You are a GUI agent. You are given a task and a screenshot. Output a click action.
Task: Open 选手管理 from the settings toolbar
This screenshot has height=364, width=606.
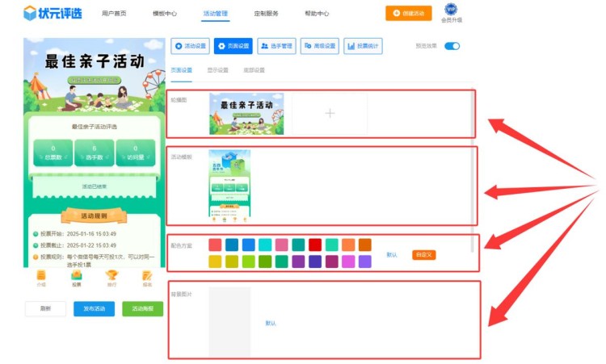coord(276,46)
